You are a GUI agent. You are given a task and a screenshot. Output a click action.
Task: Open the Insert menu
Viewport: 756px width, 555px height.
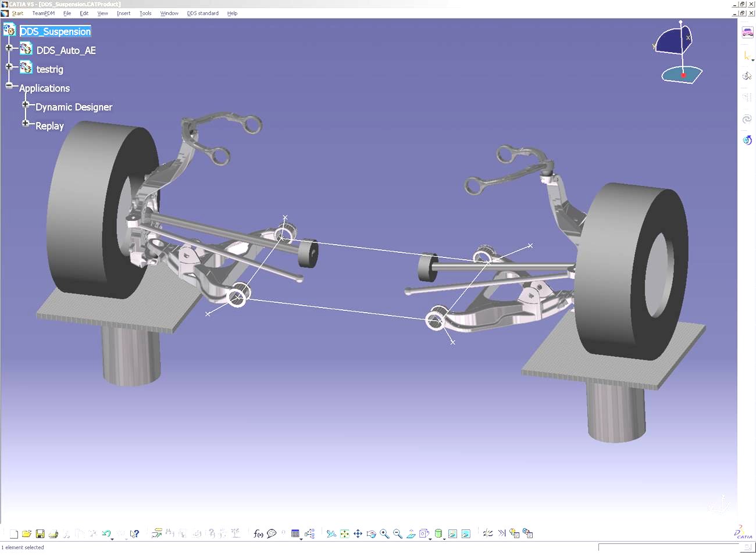pyautogui.click(x=123, y=13)
